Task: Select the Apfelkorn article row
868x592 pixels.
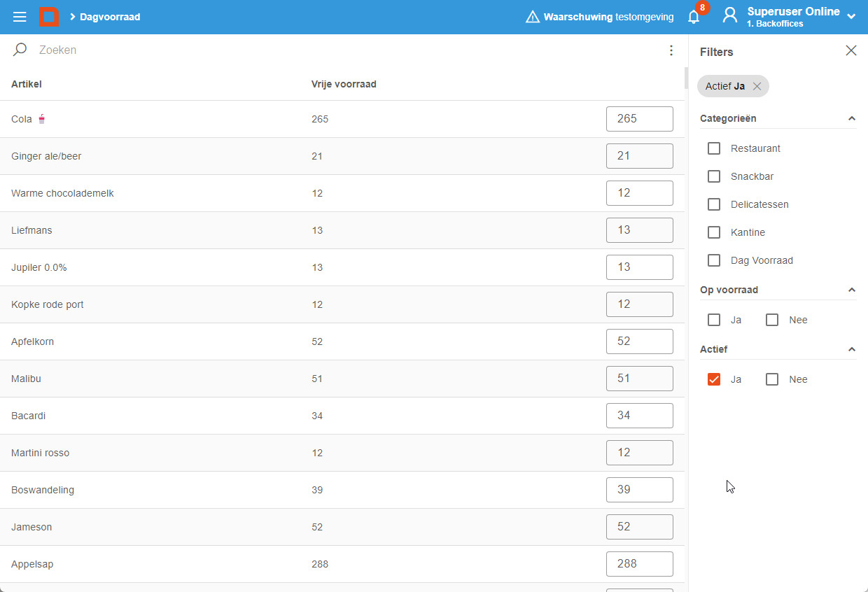Action: tap(342, 341)
